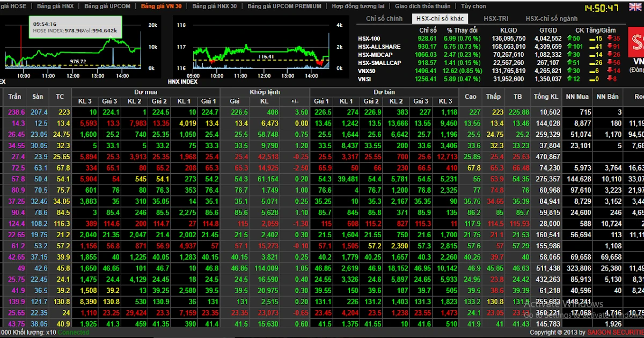
Task: Click the red down arrow in HSX-SMALLCAP row
Action: click(610, 63)
